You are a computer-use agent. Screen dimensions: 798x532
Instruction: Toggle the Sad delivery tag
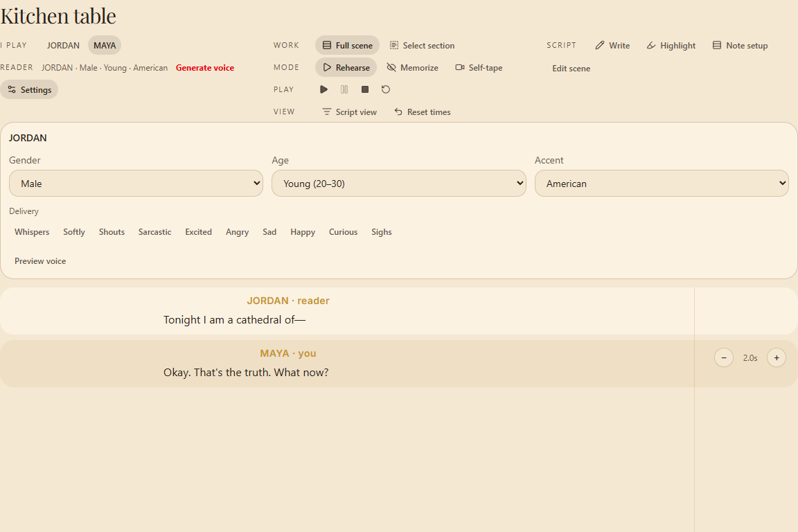pos(269,232)
